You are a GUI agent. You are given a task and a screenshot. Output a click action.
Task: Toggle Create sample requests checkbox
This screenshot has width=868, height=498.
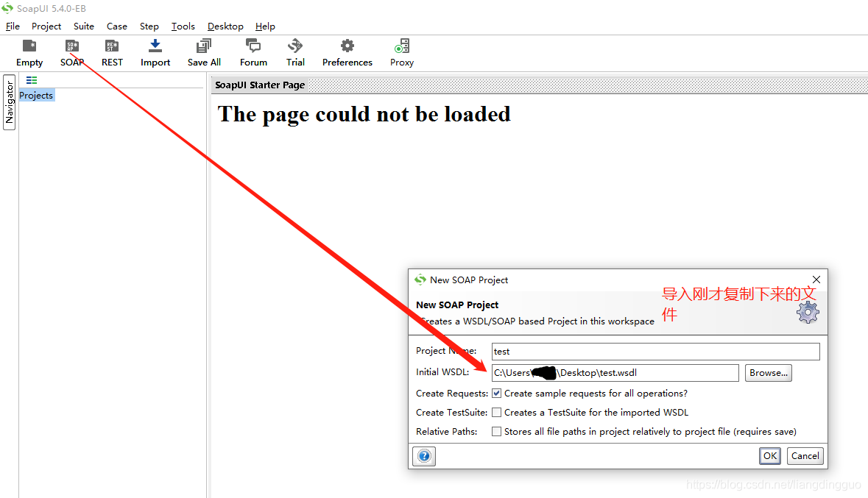click(496, 394)
